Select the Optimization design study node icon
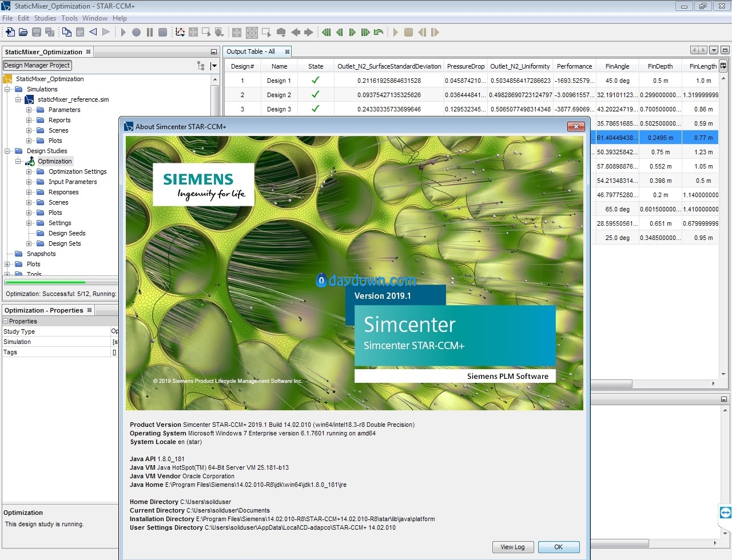 30,161
